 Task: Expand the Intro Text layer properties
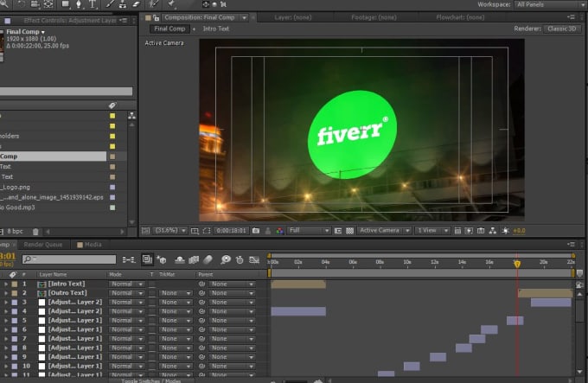coord(6,284)
